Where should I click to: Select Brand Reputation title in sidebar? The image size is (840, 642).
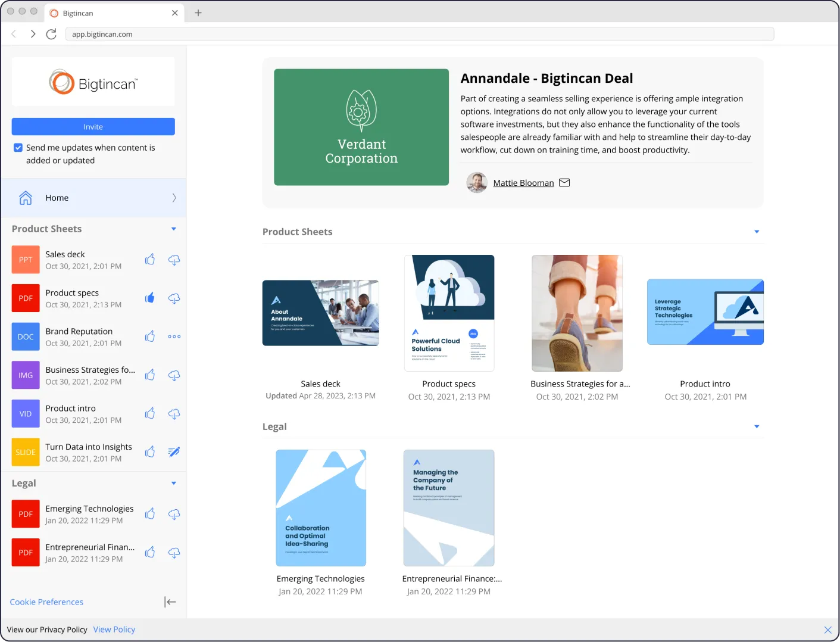pyautogui.click(x=79, y=331)
